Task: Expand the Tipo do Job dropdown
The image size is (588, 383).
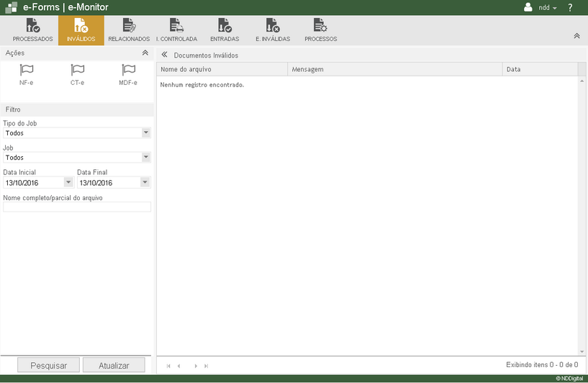Action: [x=146, y=132]
